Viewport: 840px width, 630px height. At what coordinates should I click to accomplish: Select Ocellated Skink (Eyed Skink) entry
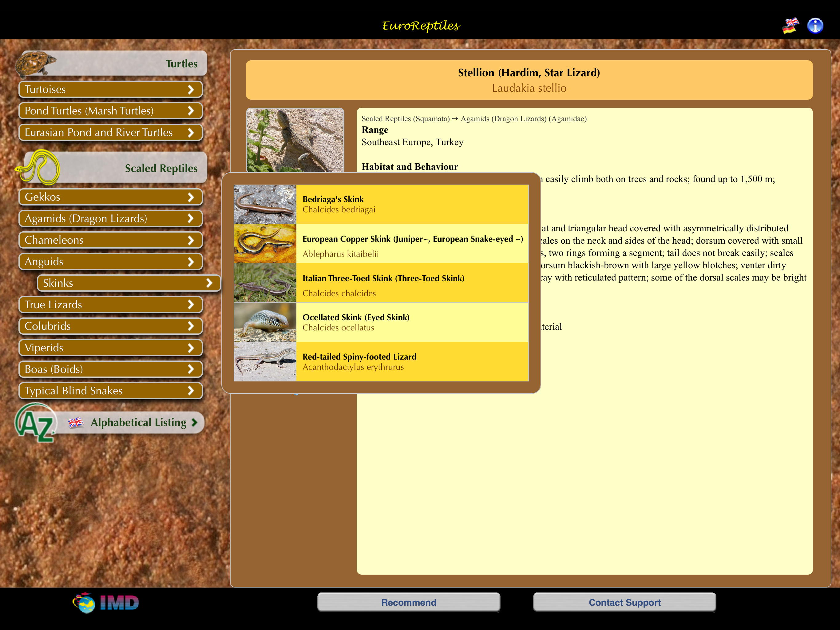click(x=381, y=322)
